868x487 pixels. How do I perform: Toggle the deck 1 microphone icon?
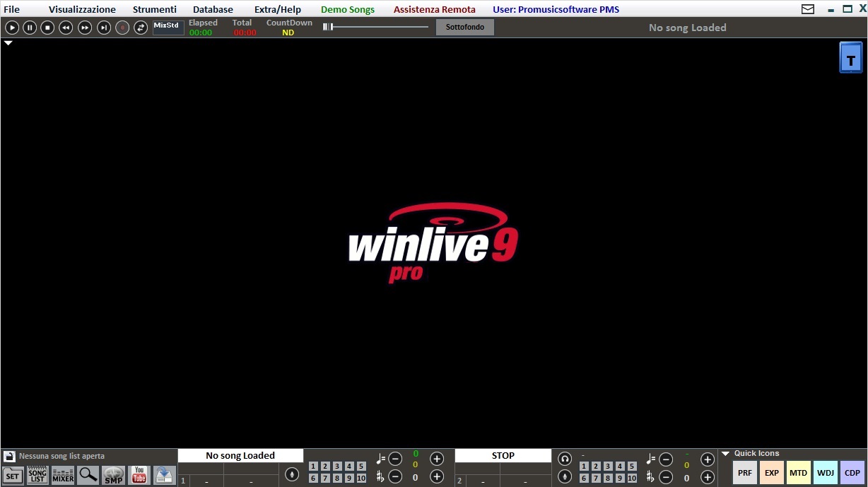coord(292,474)
